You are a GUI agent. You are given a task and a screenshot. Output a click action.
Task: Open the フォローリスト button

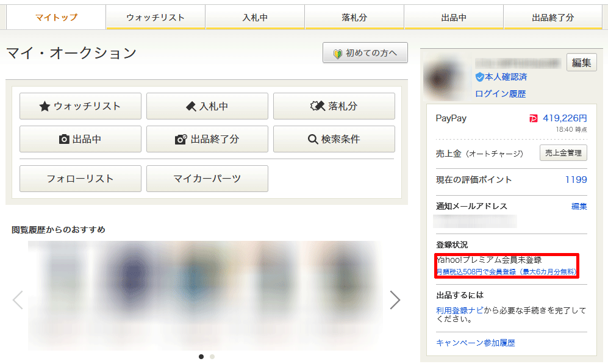(x=80, y=179)
